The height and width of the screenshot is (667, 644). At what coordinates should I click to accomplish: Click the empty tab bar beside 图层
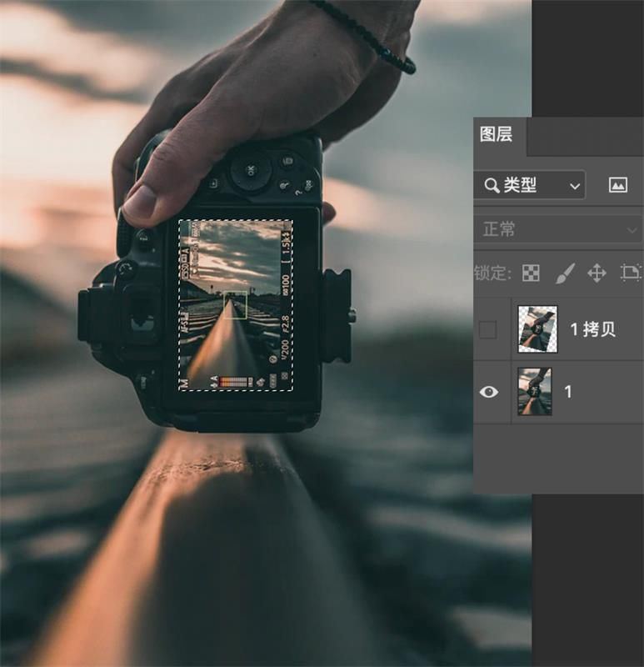click(585, 138)
